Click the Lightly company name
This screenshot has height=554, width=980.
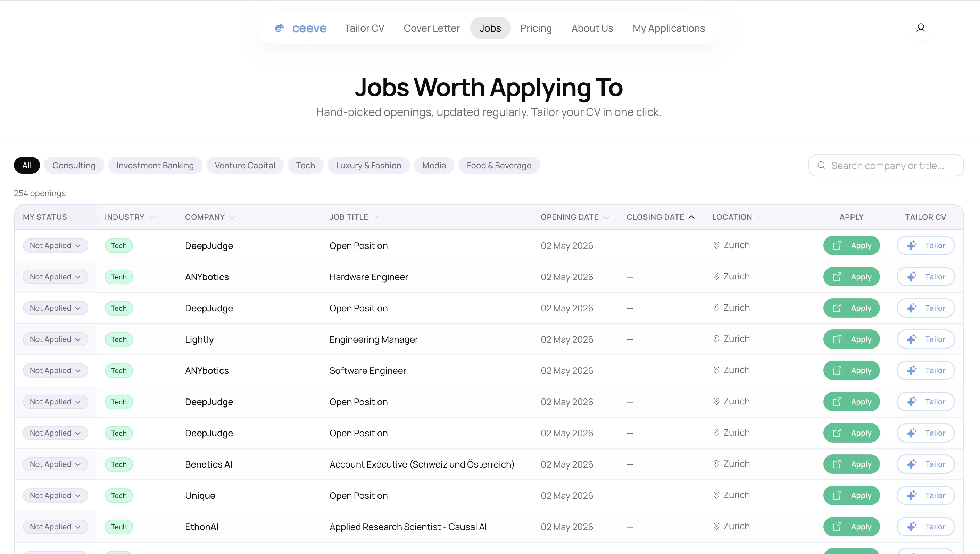(x=199, y=339)
